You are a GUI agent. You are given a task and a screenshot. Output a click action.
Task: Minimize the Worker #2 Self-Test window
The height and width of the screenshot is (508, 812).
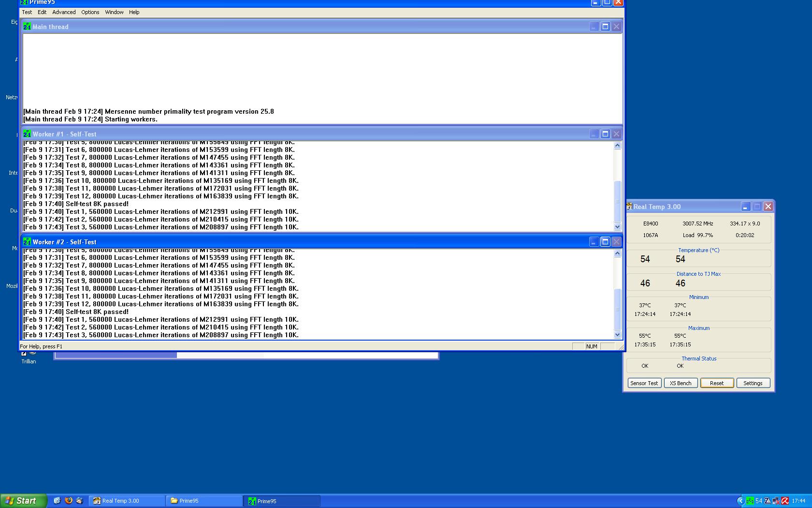click(x=594, y=242)
